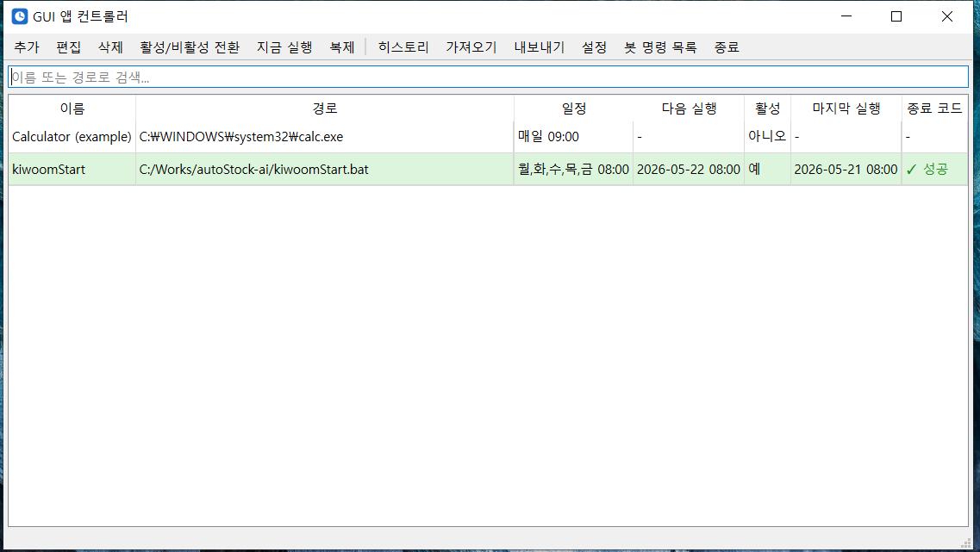The height and width of the screenshot is (552, 980).
Task: Select the Calculator (example) row name
Action: point(72,137)
